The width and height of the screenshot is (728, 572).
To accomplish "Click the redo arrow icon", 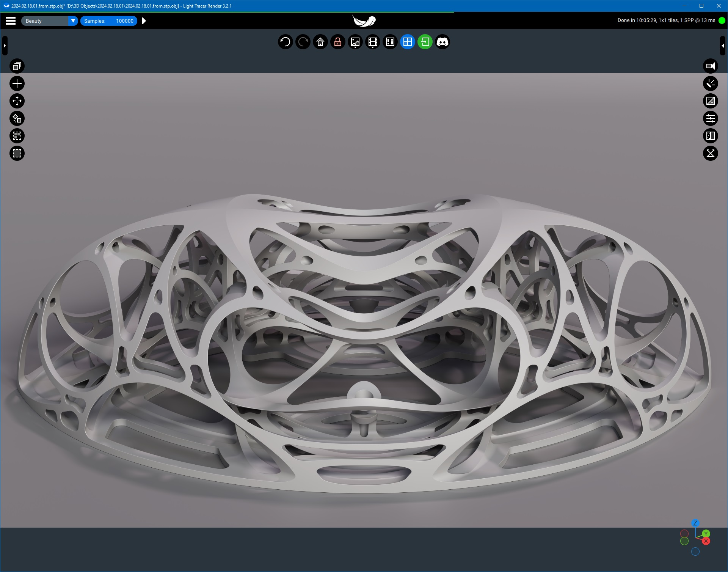I will (x=303, y=42).
